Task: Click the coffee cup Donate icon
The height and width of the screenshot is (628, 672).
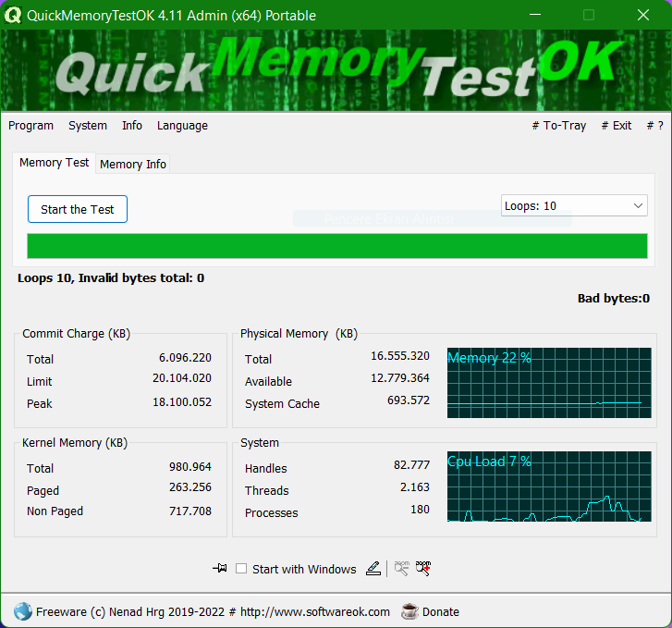Action: click(x=409, y=611)
